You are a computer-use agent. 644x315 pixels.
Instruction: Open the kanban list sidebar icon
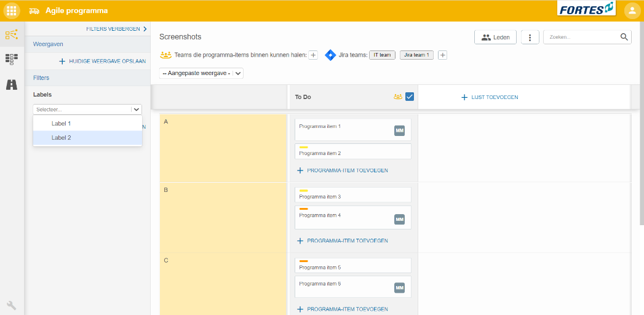coord(12,59)
